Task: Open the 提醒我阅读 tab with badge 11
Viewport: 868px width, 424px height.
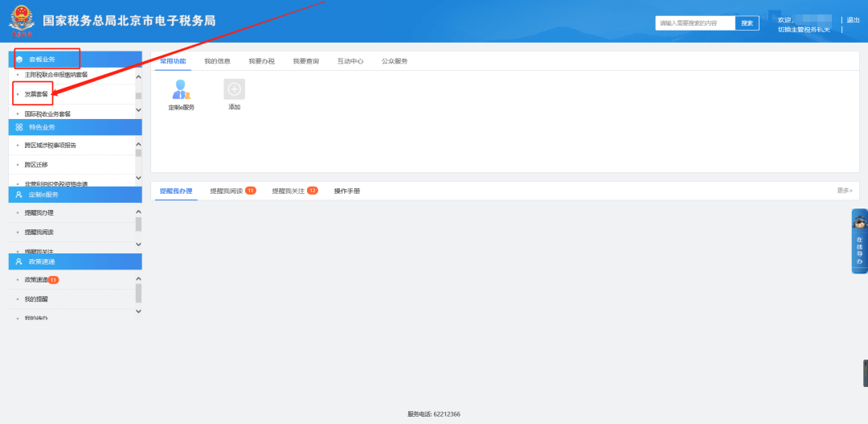Action: click(x=232, y=191)
